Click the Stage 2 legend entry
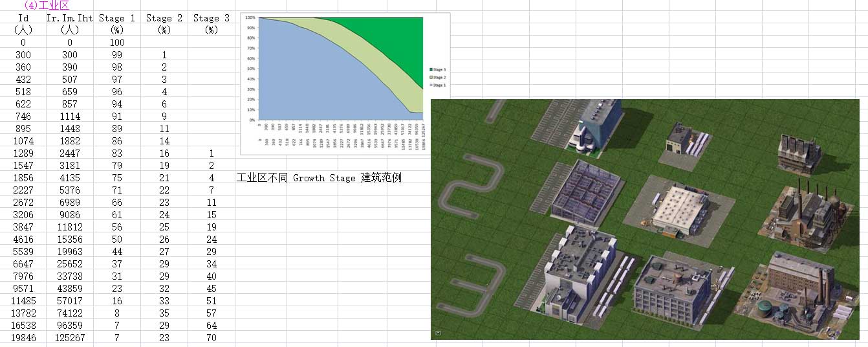The height and width of the screenshot is (347, 868). (439, 77)
